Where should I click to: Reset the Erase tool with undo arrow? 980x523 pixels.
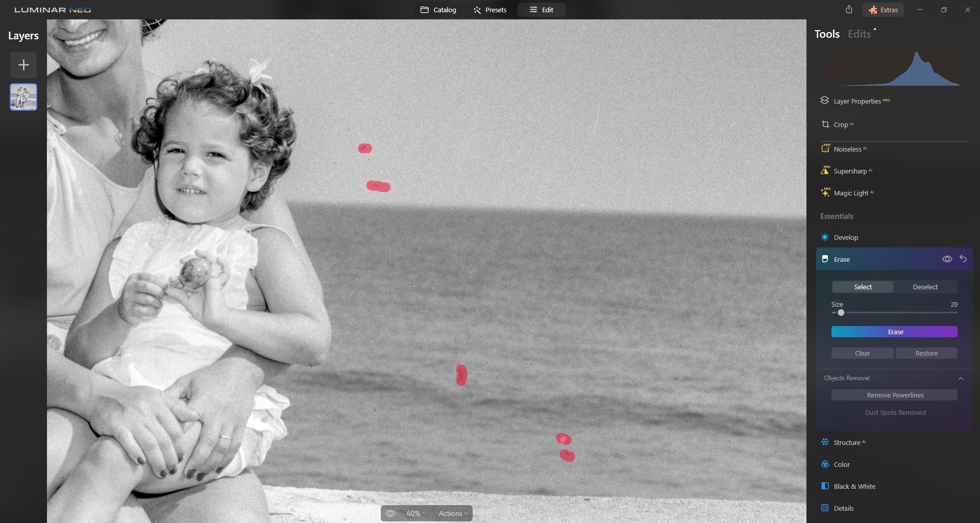point(963,259)
